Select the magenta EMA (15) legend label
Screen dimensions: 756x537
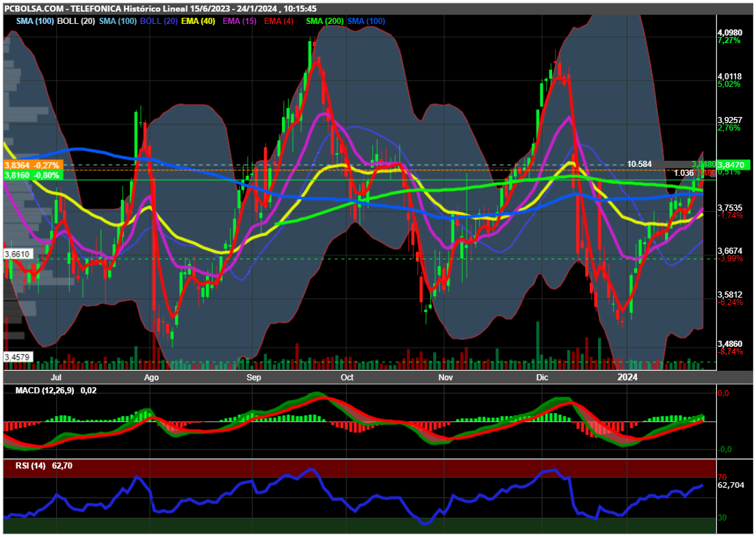pyautogui.click(x=239, y=21)
